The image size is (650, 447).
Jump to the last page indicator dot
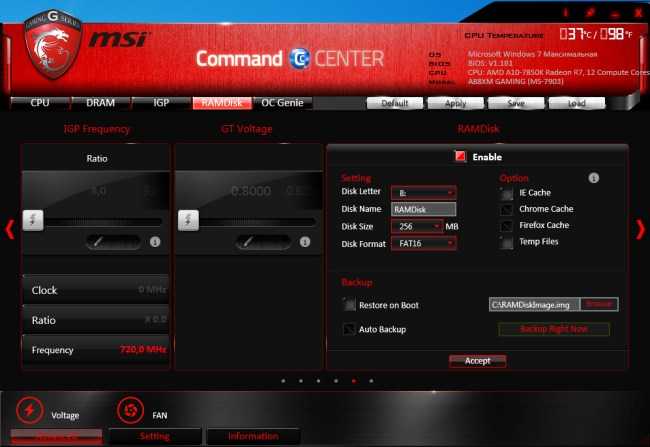point(371,381)
